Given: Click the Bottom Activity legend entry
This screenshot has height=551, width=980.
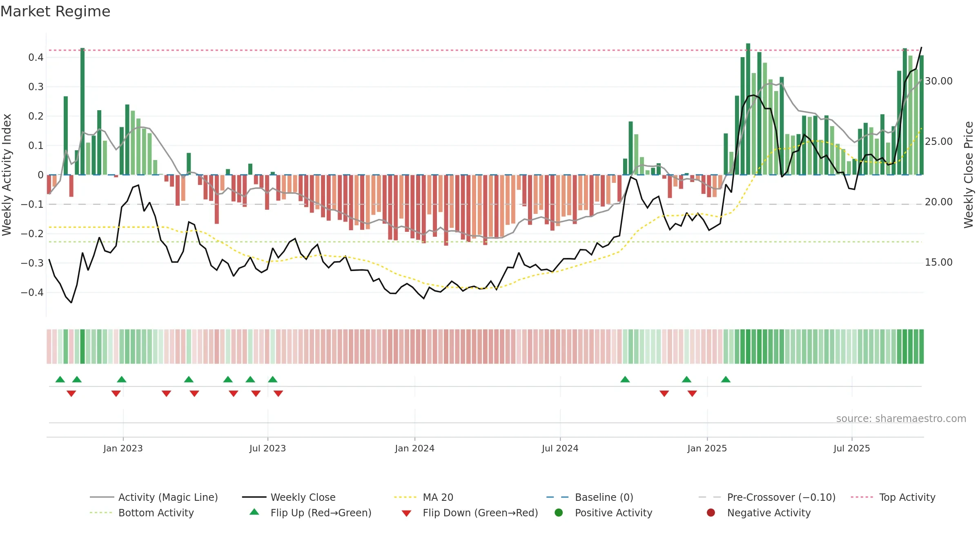Looking at the screenshot, I should pyautogui.click(x=142, y=513).
